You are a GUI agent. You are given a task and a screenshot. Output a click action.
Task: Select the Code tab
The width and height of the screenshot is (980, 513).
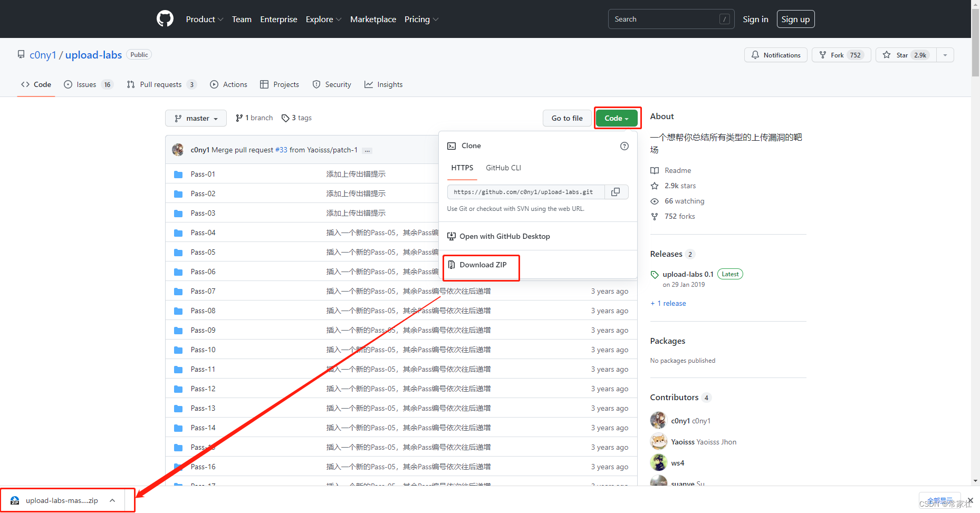(x=36, y=84)
